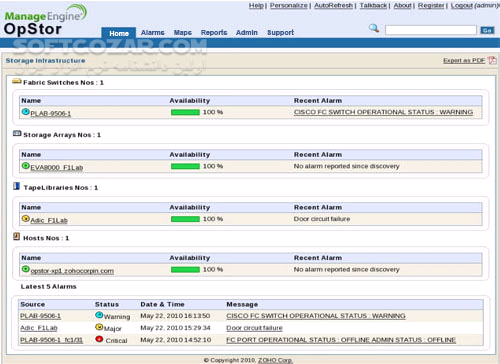Click the ManageEngine OpStor logo

(x=45, y=20)
